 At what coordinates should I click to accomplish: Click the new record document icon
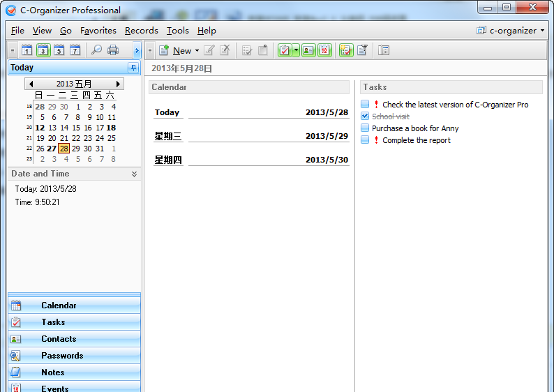click(163, 50)
